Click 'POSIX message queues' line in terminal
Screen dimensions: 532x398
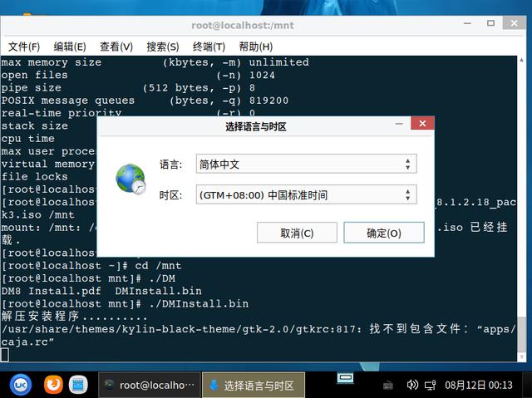click(x=145, y=101)
